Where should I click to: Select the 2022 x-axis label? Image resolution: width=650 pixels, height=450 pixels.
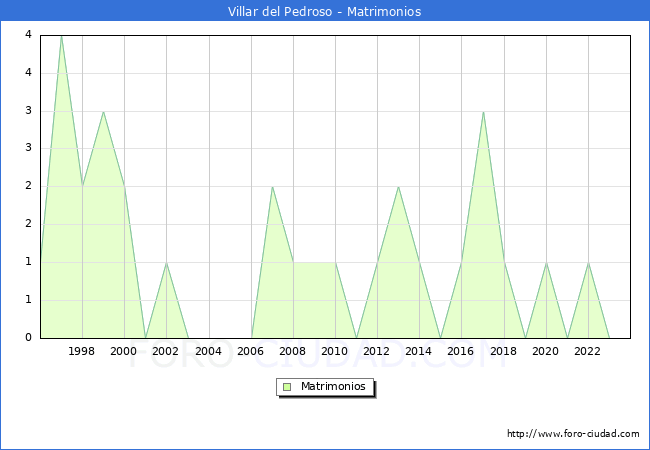tap(587, 351)
